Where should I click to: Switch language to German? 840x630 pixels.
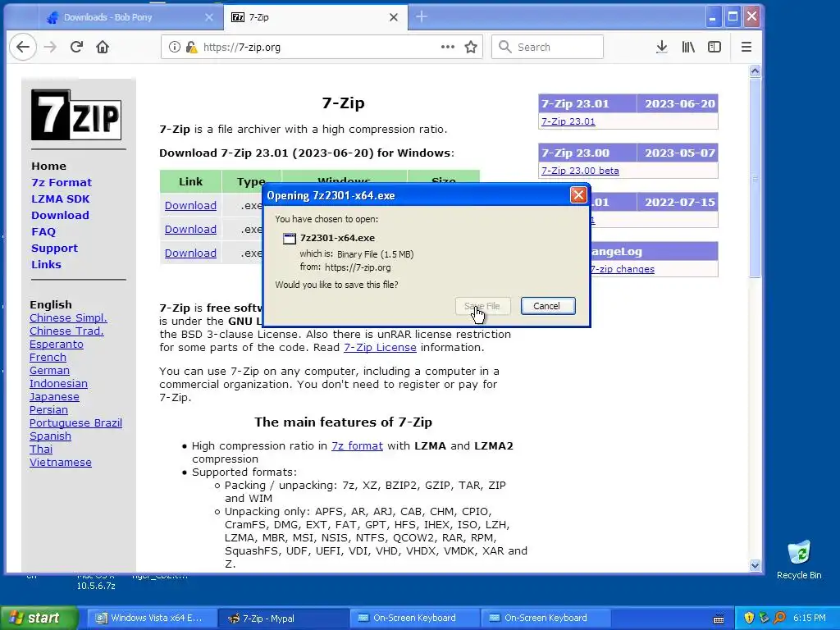click(49, 370)
